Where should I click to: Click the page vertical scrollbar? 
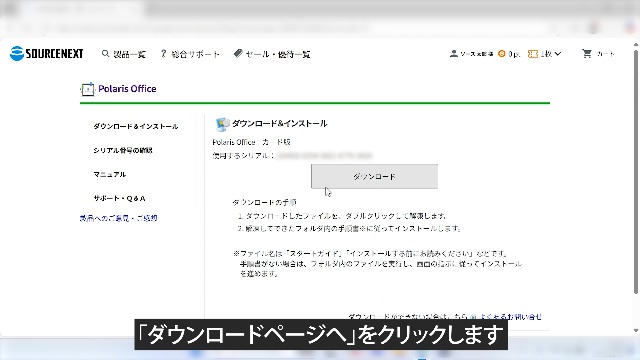[x=636, y=171]
